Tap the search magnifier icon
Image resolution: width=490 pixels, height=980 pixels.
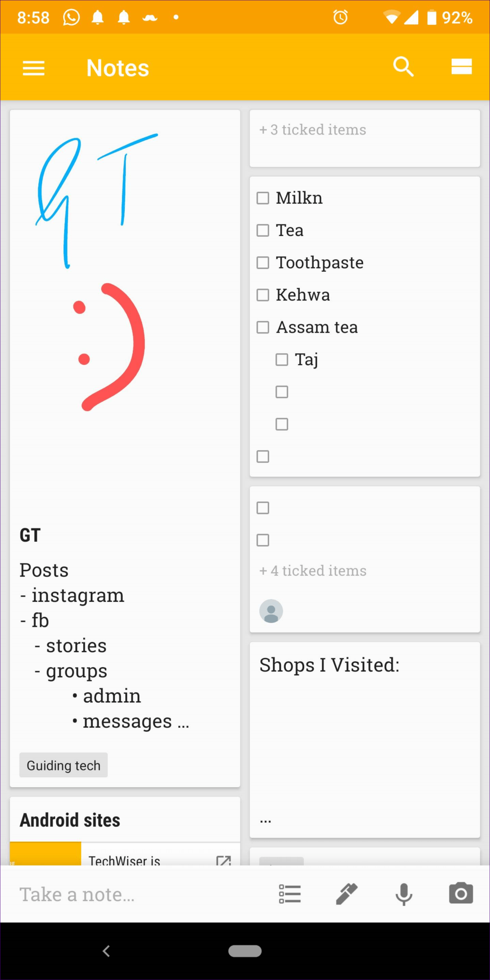[403, 67]
